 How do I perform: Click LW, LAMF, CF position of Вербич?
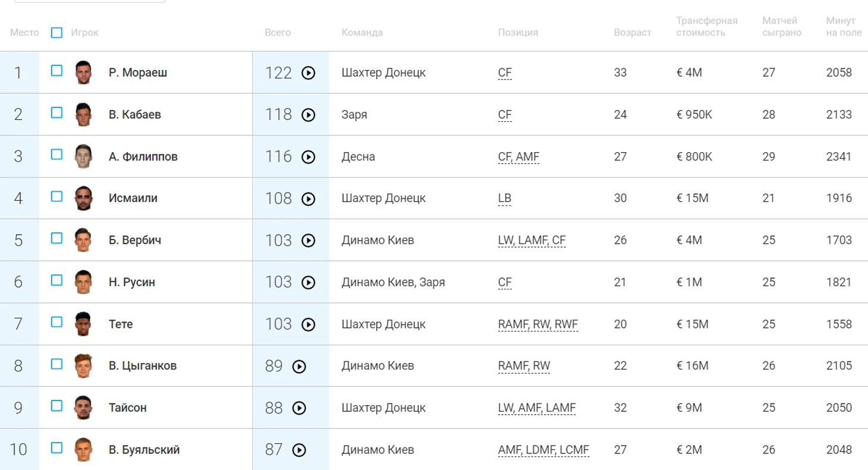click(x=532, y=241)
